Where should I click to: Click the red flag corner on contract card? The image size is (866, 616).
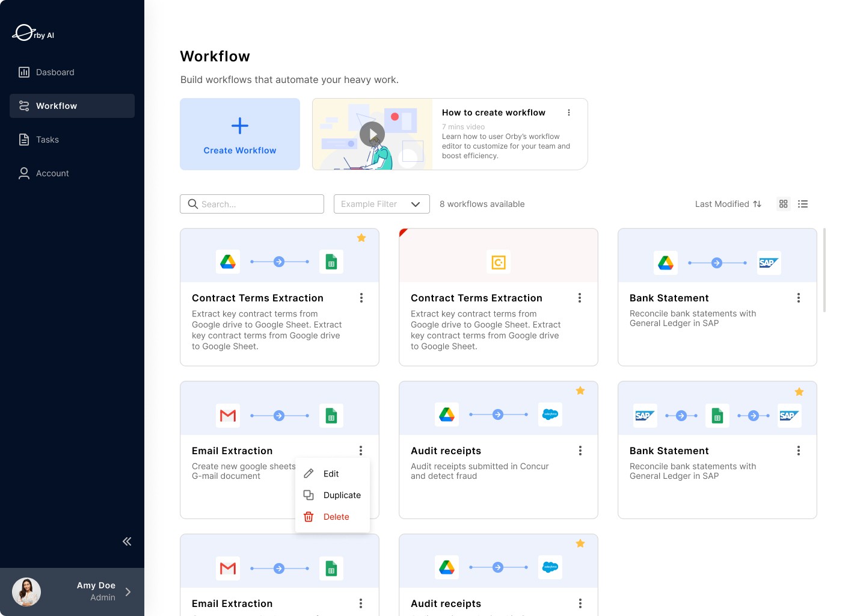(x=403, y=232)
